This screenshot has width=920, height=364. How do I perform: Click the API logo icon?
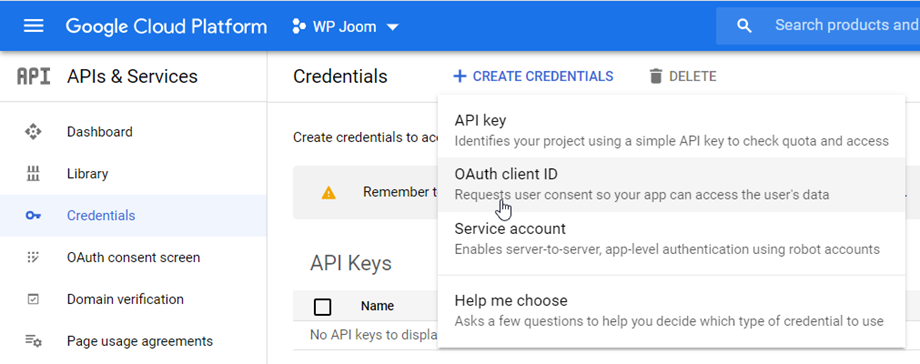(x=33, y=76)
